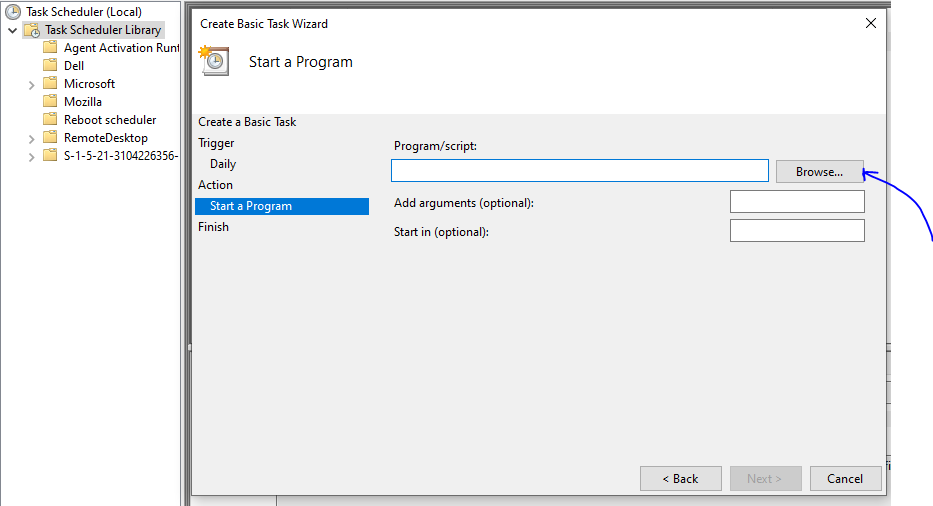
Task: Click the Dell folder icon
Action: tap(51, 65)
